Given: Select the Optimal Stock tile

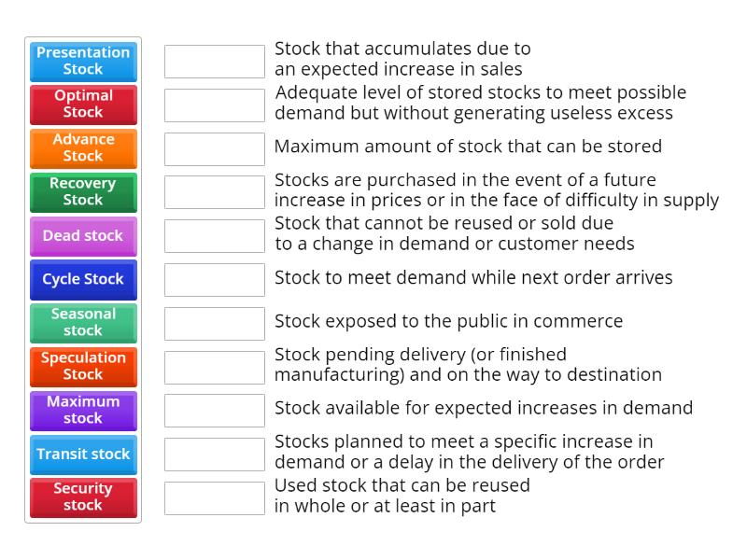Looking at the screenshot, I should [83, 105].
